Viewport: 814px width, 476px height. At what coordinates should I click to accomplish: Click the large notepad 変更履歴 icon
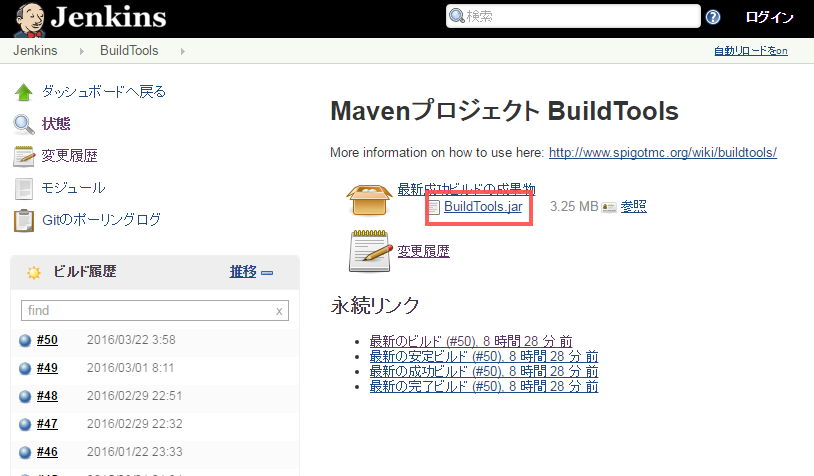pyautogui.click(x=370, y=251)
